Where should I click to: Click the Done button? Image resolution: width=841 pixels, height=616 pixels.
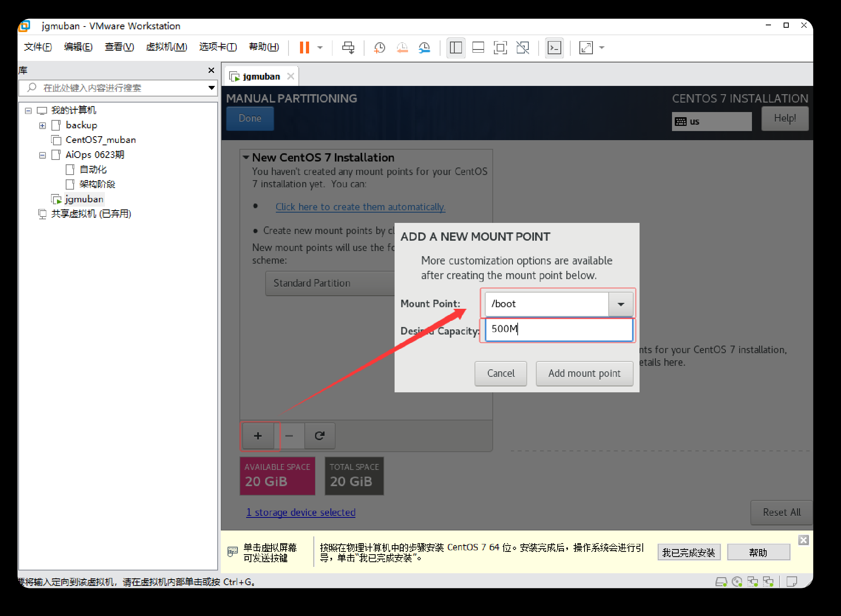coord(250,118)
